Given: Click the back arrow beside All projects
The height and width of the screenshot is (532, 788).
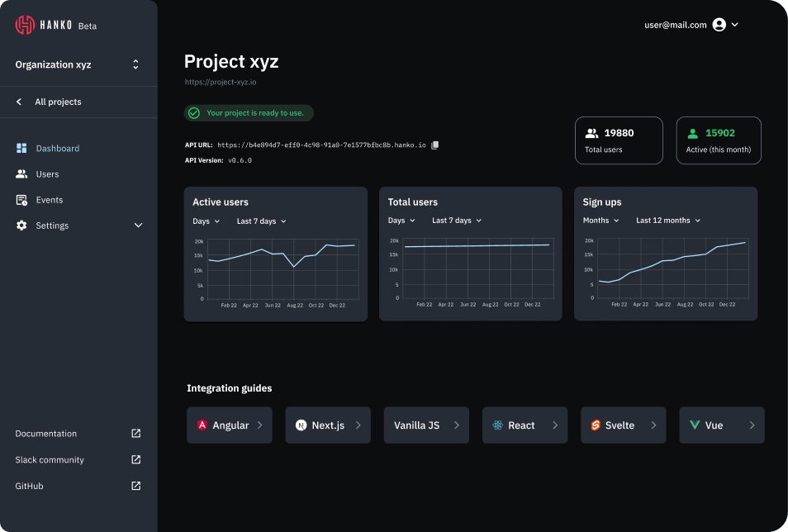Looking at the screenshot, I should 19,102.
